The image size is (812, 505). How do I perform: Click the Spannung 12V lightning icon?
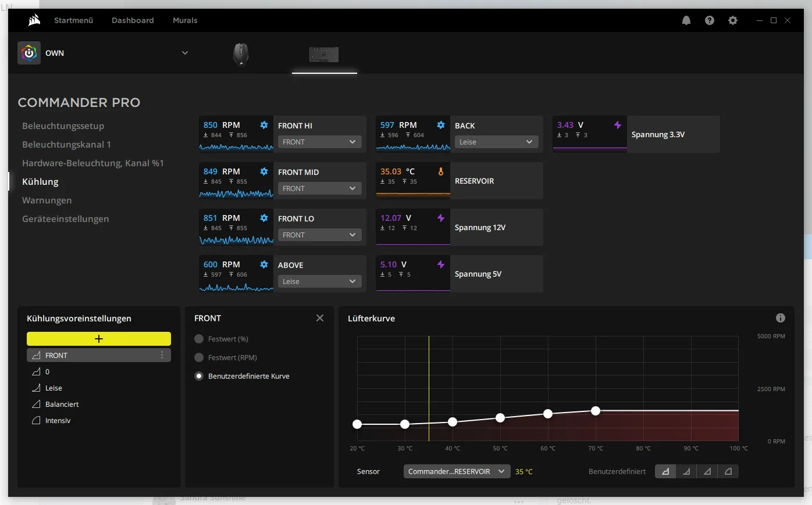tap(441, 218)
